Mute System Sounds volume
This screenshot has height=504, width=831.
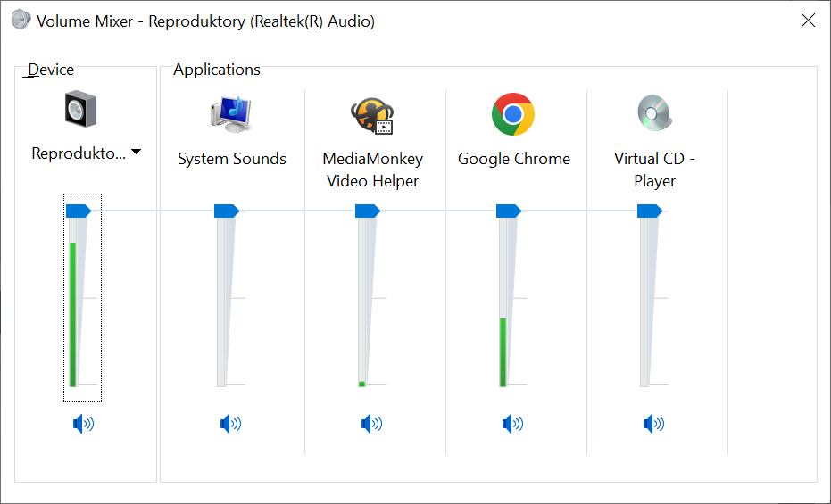[x=230, y=424]
